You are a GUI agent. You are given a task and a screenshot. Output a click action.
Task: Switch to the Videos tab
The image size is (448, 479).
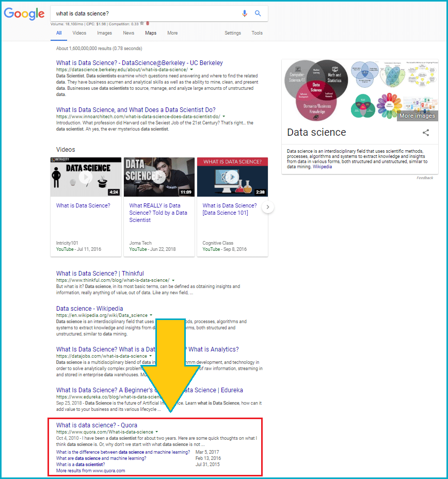pos(79,33)
